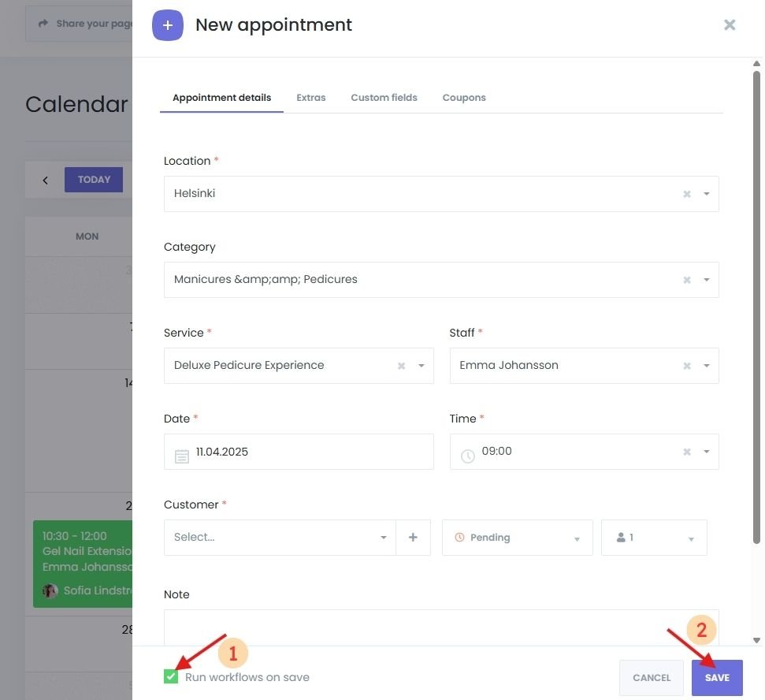Image resolution: width=765 pixels, height=700 pixels.
Task: Clear the Manicures Pedicures category selection
Action: pyautogui.click(x=685, y=279)
